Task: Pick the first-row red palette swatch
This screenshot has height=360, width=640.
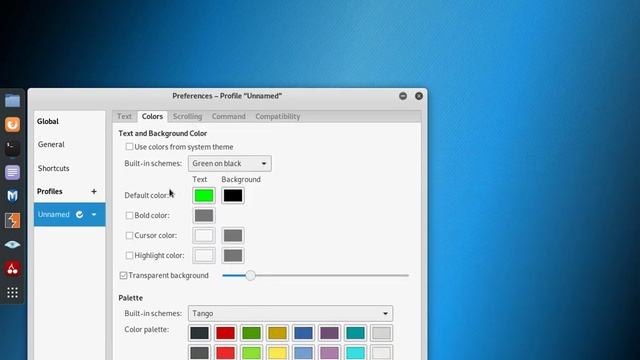Action: click(225, 333)
